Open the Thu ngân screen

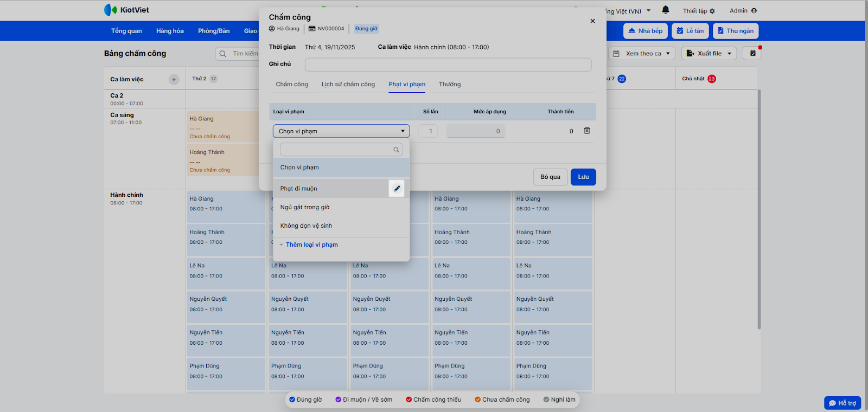point(736,31)
